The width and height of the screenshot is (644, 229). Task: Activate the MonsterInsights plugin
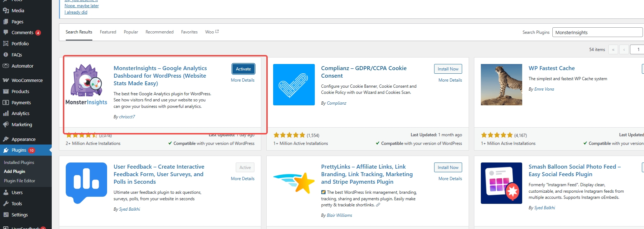pyautogui.click(x=243, y=69)
